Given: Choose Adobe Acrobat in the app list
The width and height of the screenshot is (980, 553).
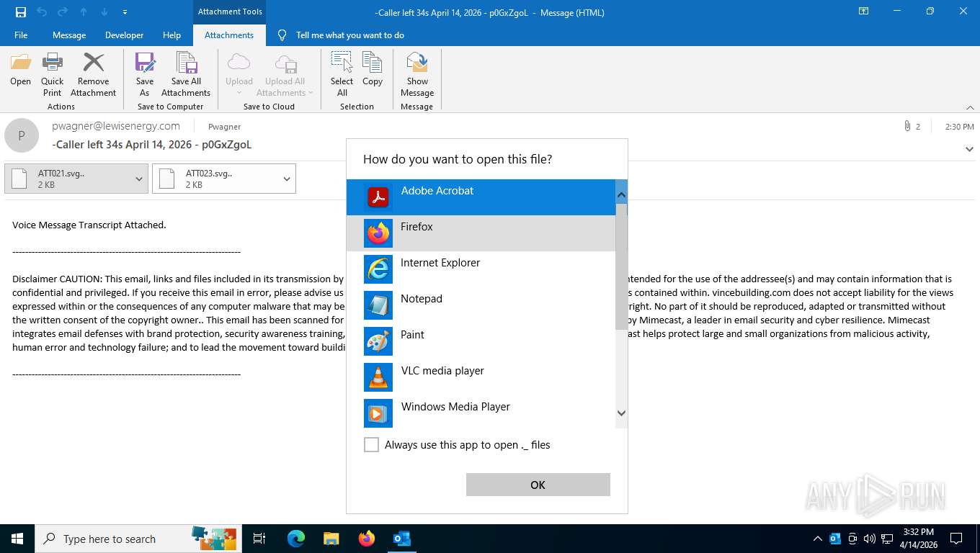Looking at the screenshot, I should point(481,197).
